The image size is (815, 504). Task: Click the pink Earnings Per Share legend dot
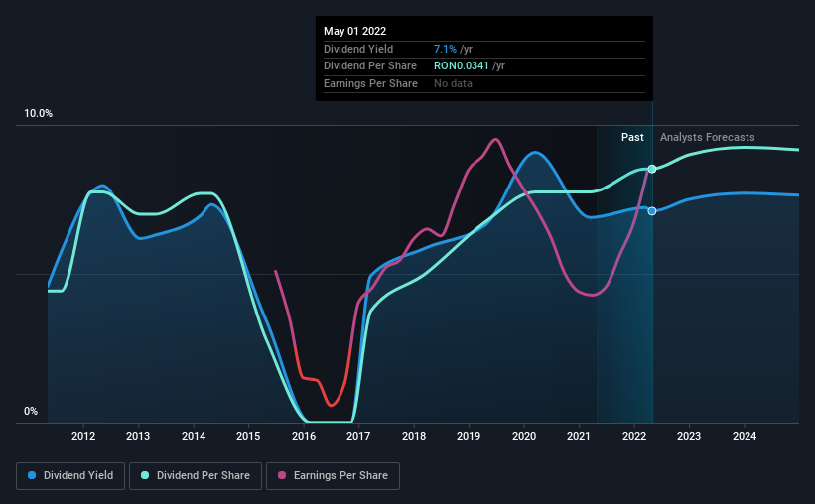point(282,475)
